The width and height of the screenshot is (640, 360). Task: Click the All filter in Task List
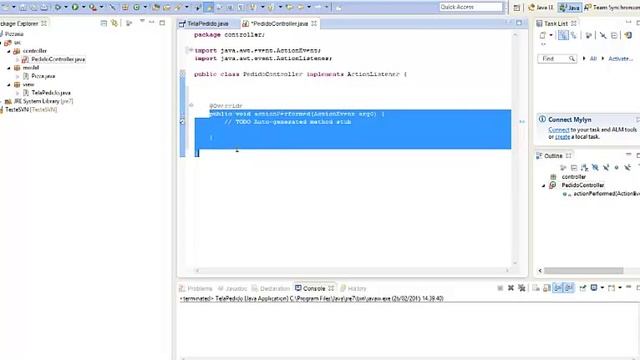[x=593, y=59]
